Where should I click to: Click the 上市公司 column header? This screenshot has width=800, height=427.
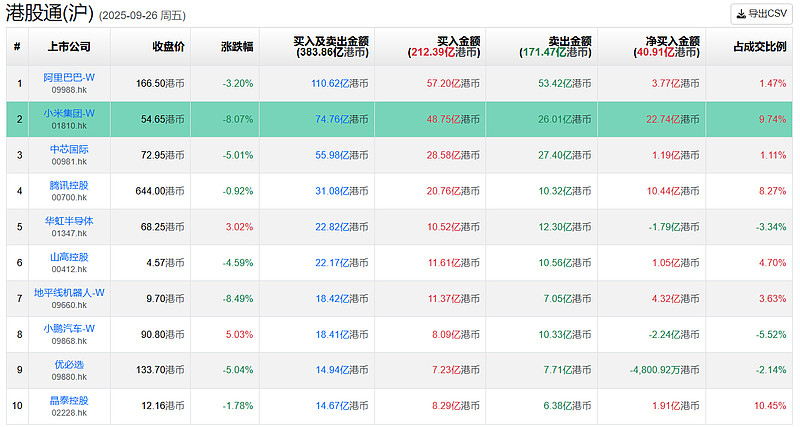69,46
